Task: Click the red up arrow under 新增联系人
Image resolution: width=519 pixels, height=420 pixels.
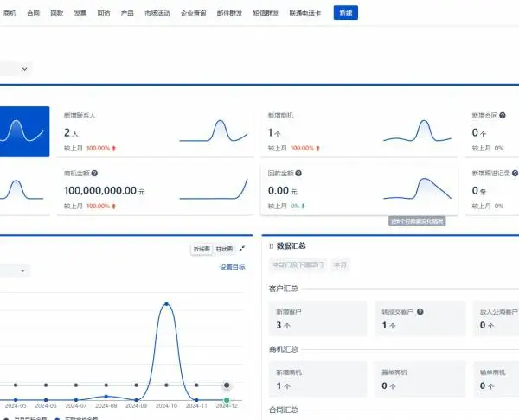Action: 114,148
